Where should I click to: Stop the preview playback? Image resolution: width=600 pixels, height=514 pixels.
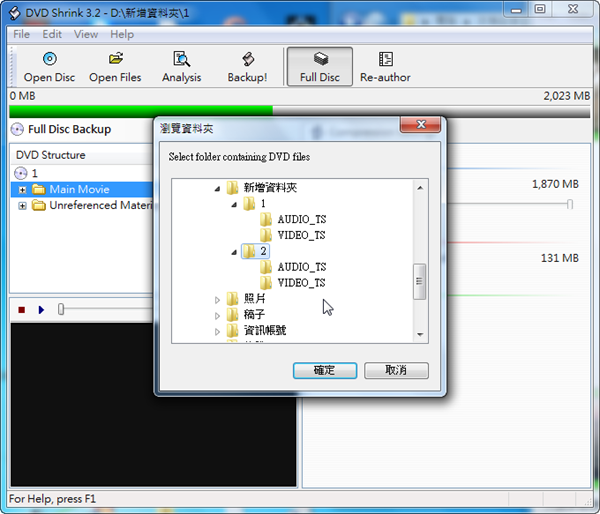pos(21,310)
